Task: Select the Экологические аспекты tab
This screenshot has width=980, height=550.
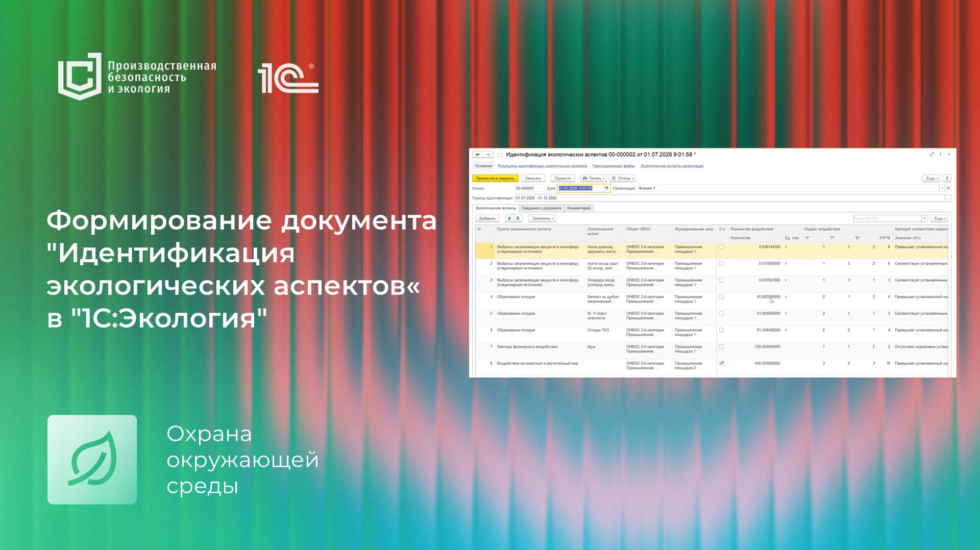Action: pos(495,208)
